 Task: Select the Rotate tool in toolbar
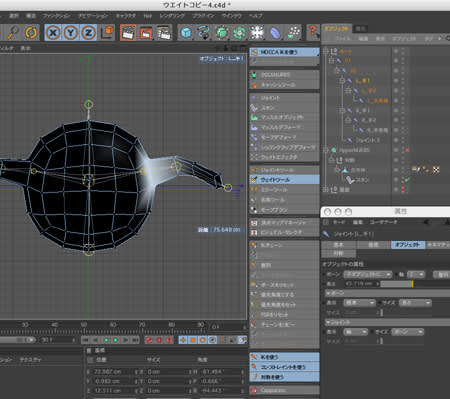click(31, 33)
